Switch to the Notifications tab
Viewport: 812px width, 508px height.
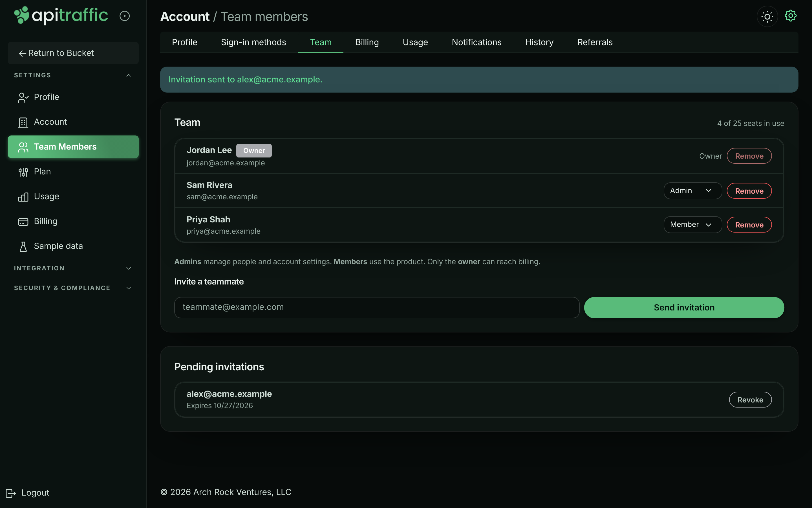(x=476, y=42)
